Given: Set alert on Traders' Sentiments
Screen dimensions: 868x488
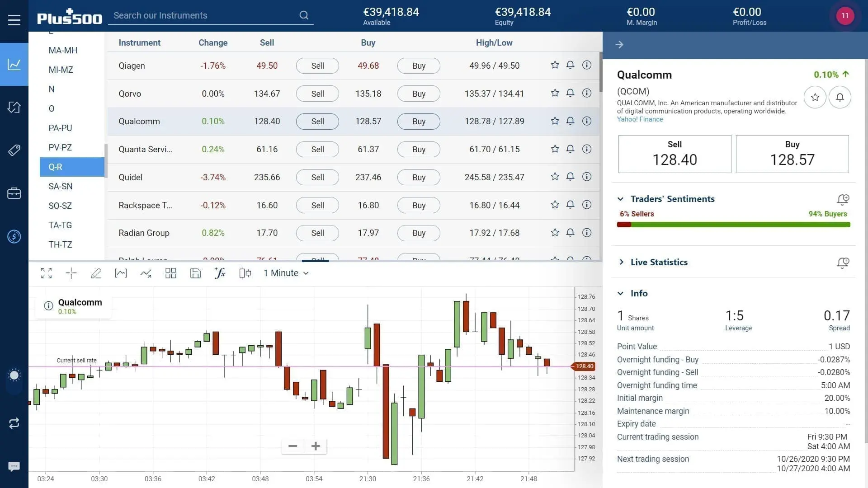Looking at the screenshot, I should click(843, 199).
